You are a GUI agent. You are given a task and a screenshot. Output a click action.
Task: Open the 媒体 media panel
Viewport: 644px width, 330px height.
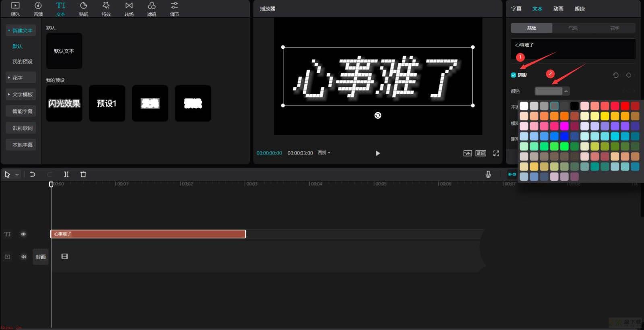pyautogui.click(x=15, y=9)
